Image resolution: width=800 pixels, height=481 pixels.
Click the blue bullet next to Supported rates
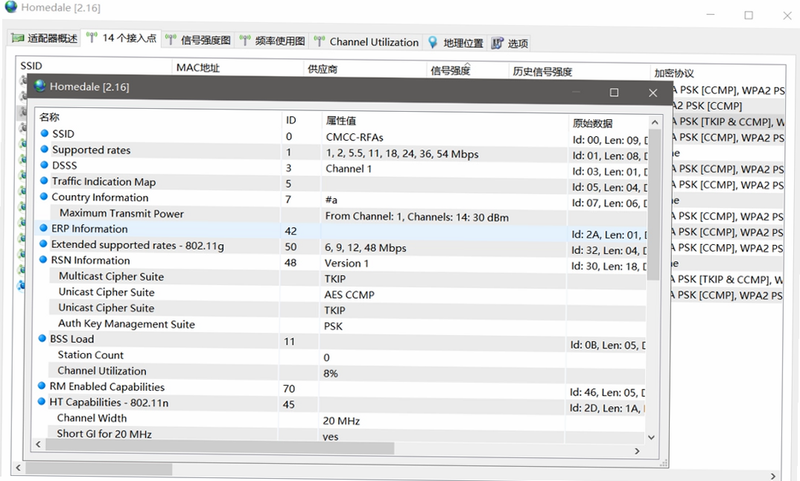(44, 149)
